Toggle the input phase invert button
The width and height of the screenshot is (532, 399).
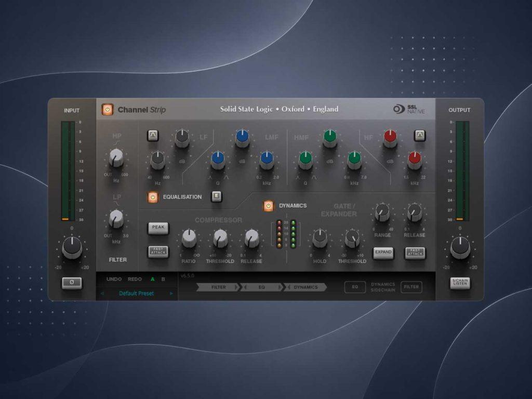72,283
